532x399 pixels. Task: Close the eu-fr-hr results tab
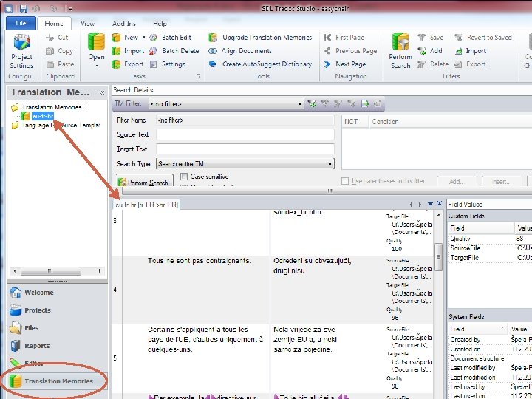(x=440, y=203)
